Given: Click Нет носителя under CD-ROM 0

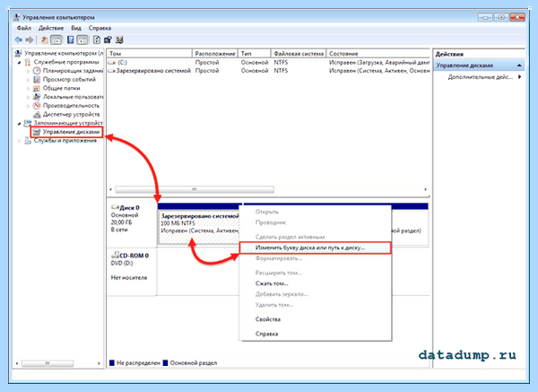Looking at the screenshot, I should click(129, 277).
